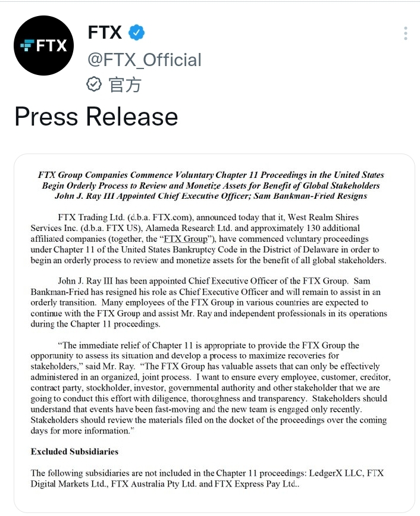Click the excluded subsidiaries list mentioning LedgerX LLC
420x516 pixels.
[207, 478]
